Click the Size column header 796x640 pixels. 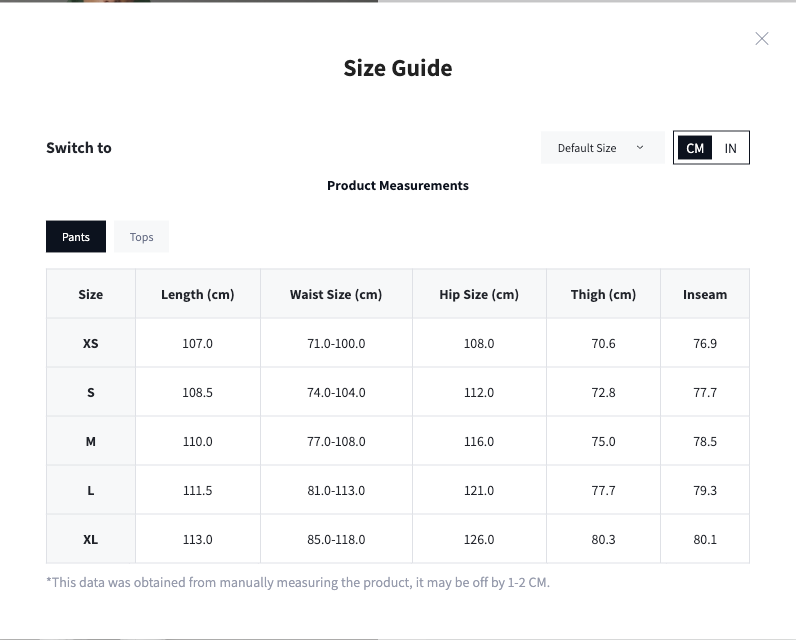91,294
